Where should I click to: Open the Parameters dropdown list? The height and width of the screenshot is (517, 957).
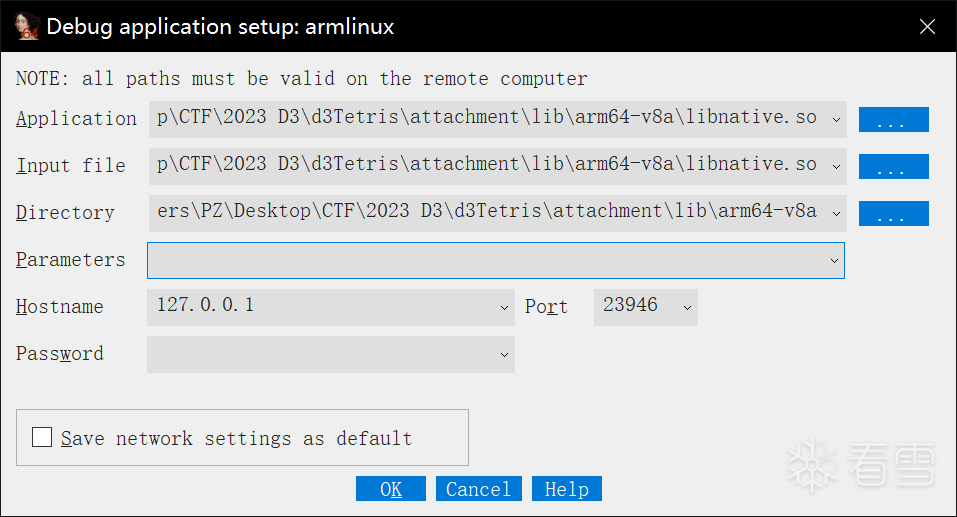pyautogui.click(x=834, y=260)
